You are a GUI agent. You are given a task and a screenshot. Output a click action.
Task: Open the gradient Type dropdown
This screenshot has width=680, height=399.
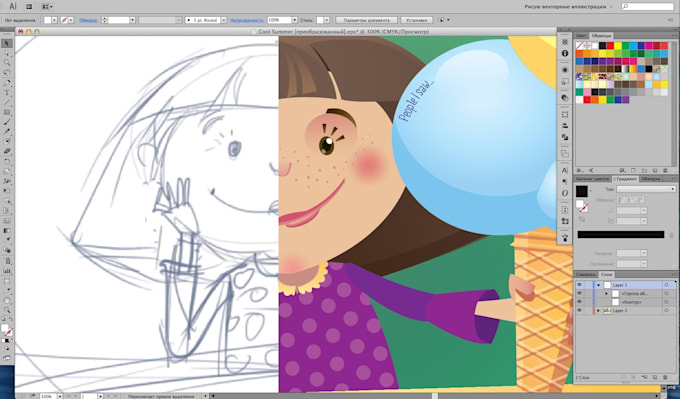pos(646,189)
